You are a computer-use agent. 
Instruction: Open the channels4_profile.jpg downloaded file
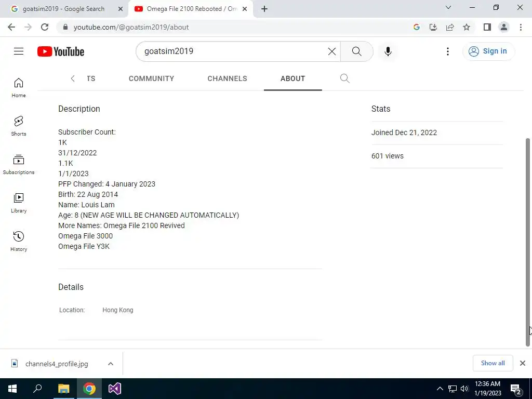coord(57,364)
